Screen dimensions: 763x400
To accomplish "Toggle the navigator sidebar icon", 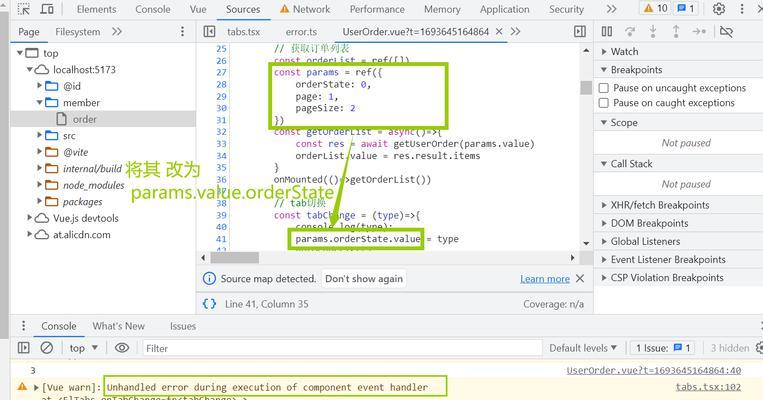I will 209,32.
